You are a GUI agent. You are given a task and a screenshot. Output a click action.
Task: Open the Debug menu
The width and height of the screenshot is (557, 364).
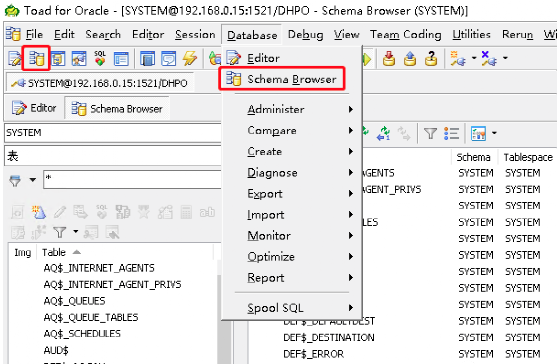tap(305, 34)
